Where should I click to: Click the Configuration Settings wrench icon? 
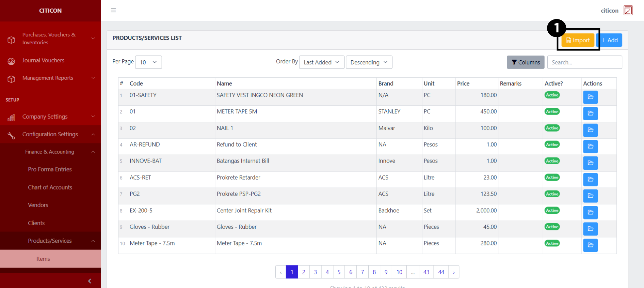pos(11,135)
